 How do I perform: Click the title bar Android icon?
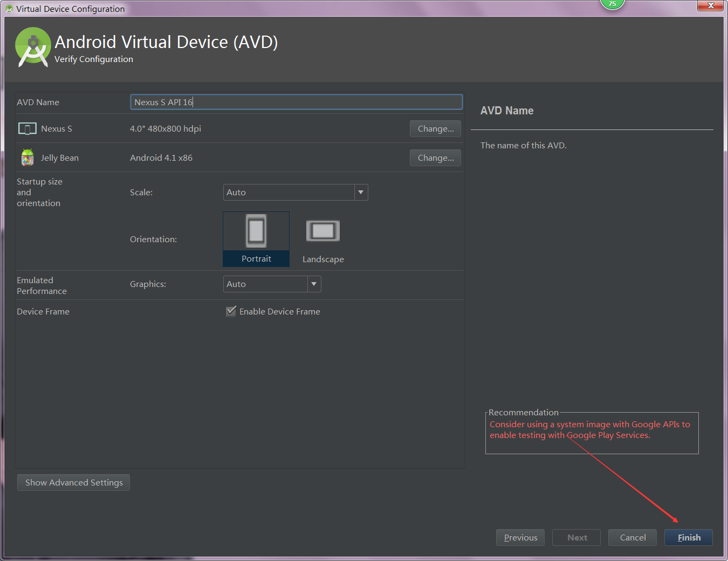(9, 9)
